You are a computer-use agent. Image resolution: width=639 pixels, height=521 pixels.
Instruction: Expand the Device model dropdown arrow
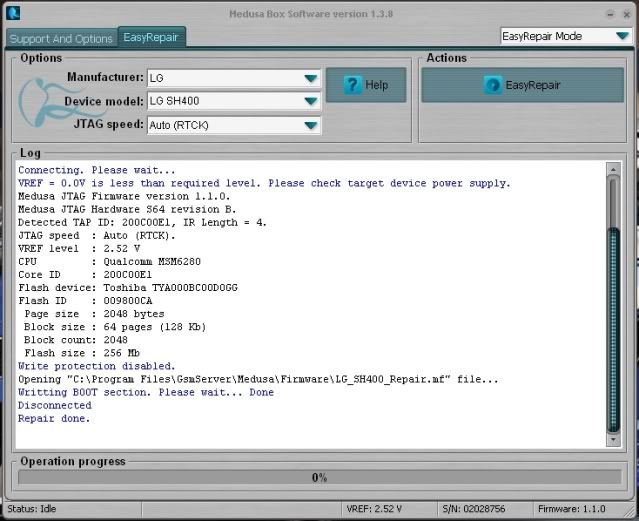coord(311,101)
